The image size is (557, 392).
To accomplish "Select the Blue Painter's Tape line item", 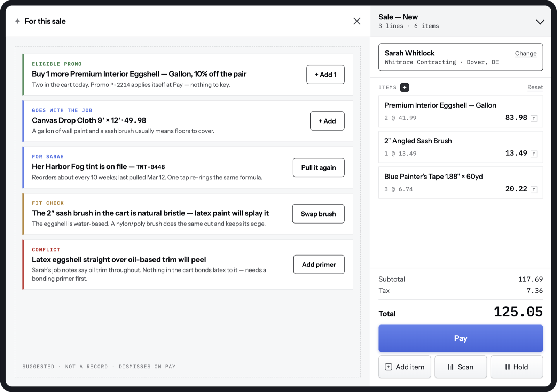I will [461, 183].
